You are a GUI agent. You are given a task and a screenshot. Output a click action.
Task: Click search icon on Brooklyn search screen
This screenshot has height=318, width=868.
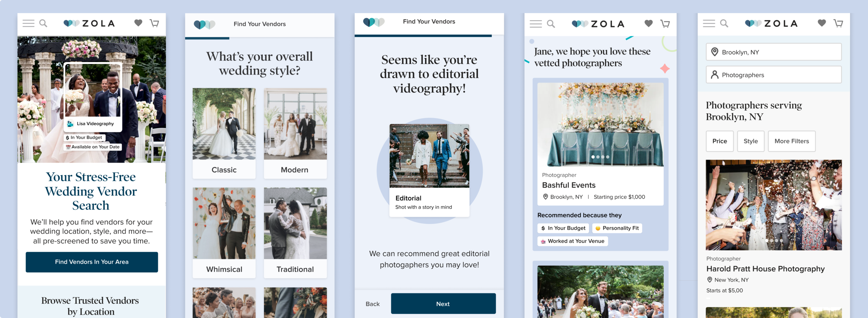[x=724, y=23]
